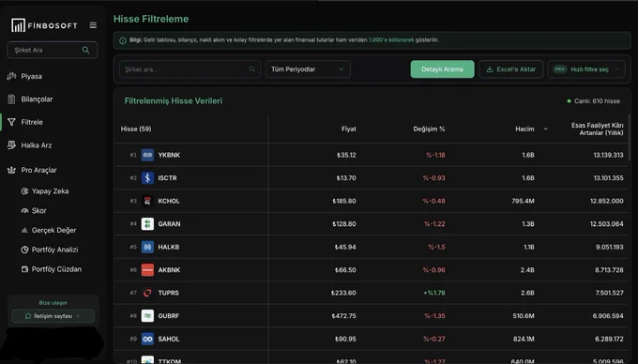Open the Hızlı filtre seç dropdown
The width and height of the screenshot is (638, 364).
(586, 69)
